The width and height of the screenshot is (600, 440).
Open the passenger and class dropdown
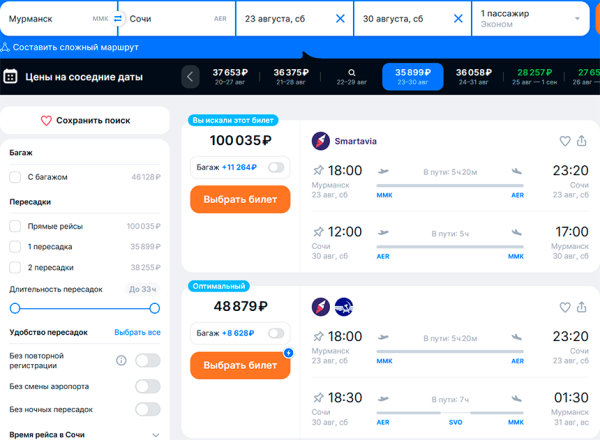pos(531,18)
